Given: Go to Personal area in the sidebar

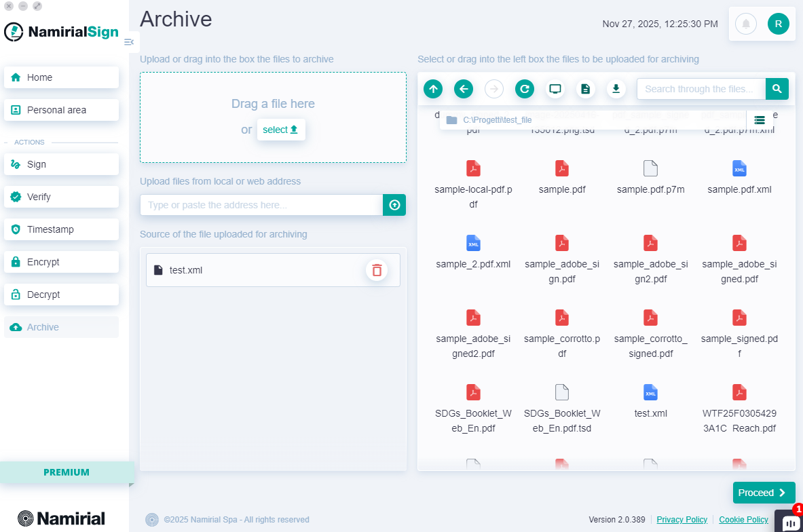Looking at the screenshot, I should 61,109.
